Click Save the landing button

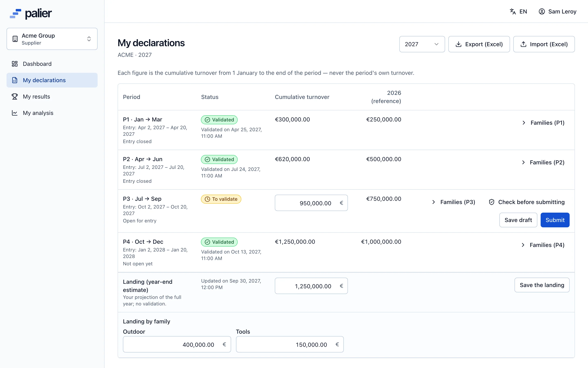[542, 285]
